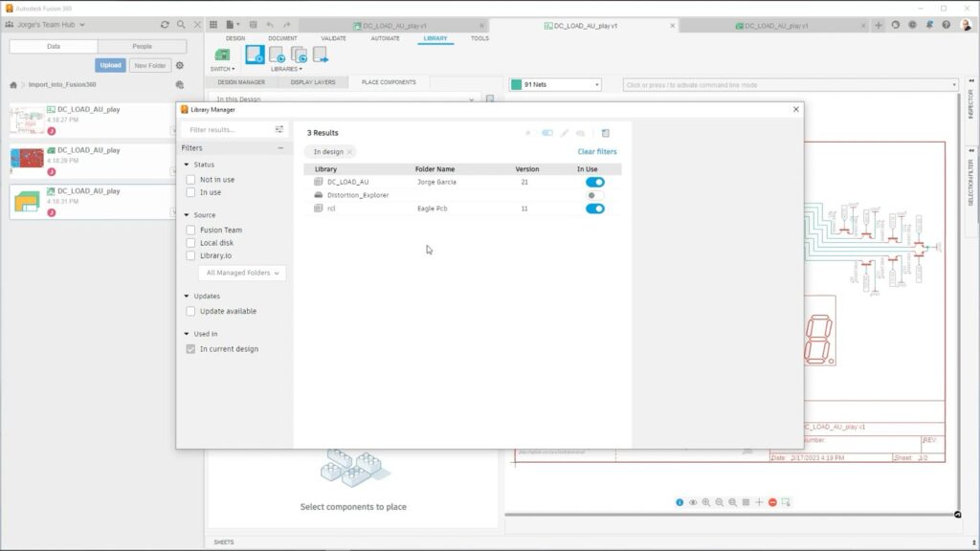Open the notifications bell icon

click(929, 25)
